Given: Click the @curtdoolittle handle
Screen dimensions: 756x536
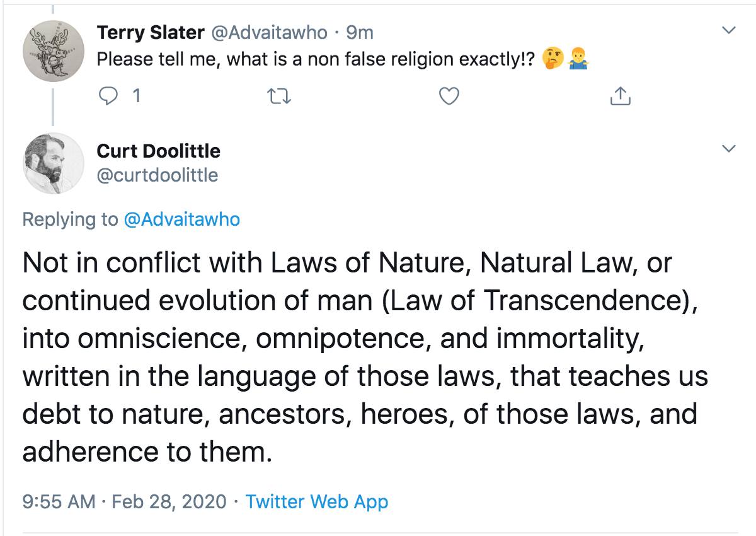Looking at the screenshot, I should [x=157, y=175].
